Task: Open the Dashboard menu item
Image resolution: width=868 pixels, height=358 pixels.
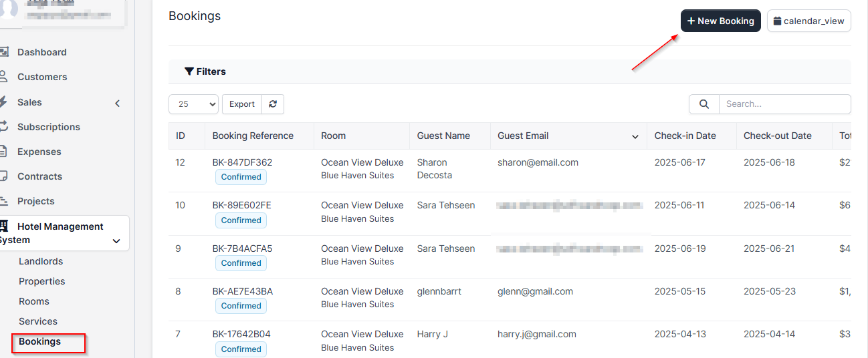Action: tap(42, 52)
